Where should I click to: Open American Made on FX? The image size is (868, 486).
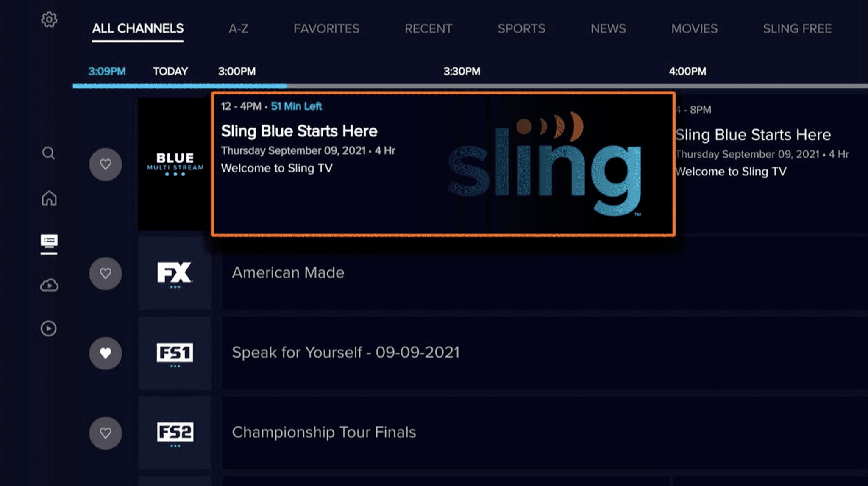click(288, 273)
